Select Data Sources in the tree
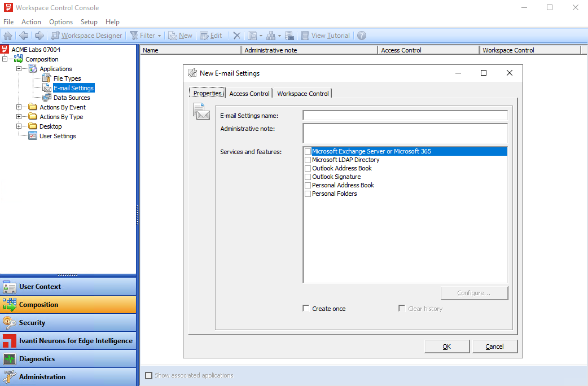 pos(72,98)
